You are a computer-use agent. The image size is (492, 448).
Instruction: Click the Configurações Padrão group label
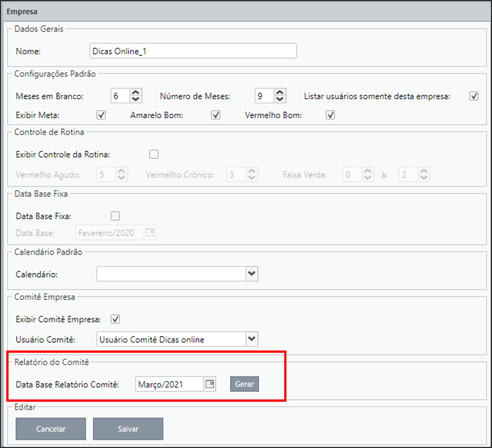(55, 74)
